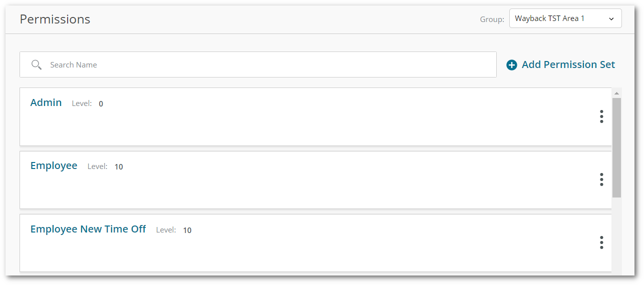
Task: Open the Employee row three-dot menu
Action: (x=601, y=179)
